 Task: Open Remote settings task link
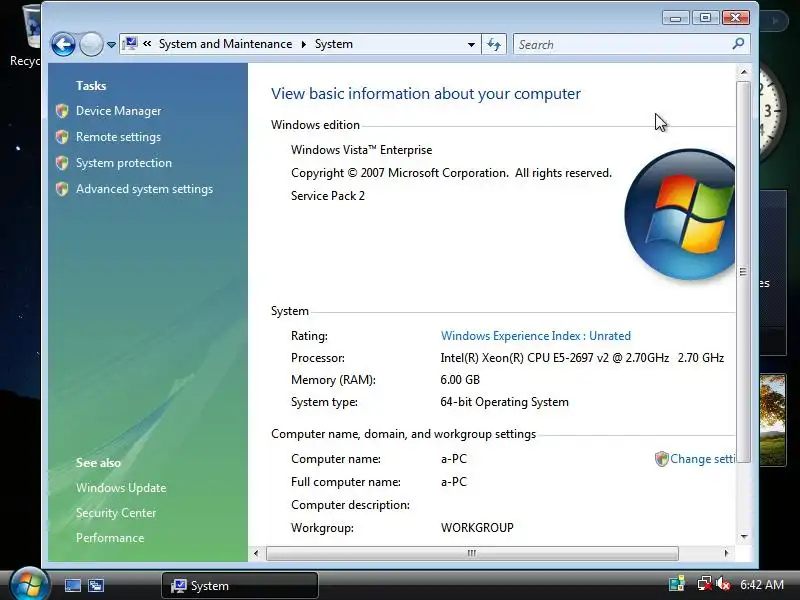coord(118,137)
